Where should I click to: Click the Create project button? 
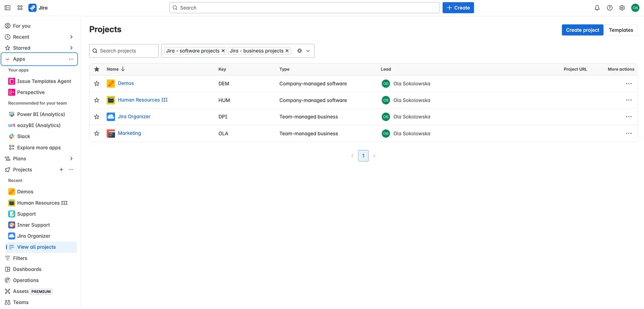pos(582,30)
